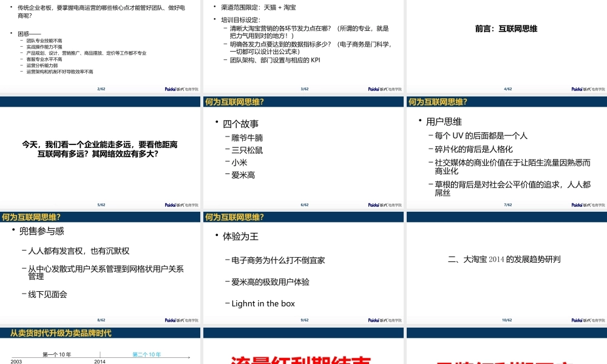
Task: Click the 从卖货时代升级为卖品牌时代 title bar
Action: point(61,333)
